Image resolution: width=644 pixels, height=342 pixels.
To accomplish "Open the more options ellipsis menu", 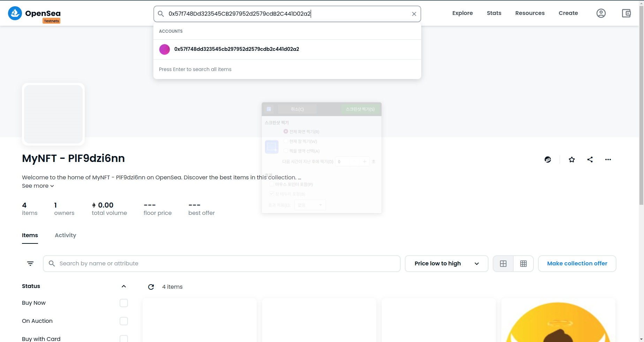I will pyautogui.click(x=608, y=160).
